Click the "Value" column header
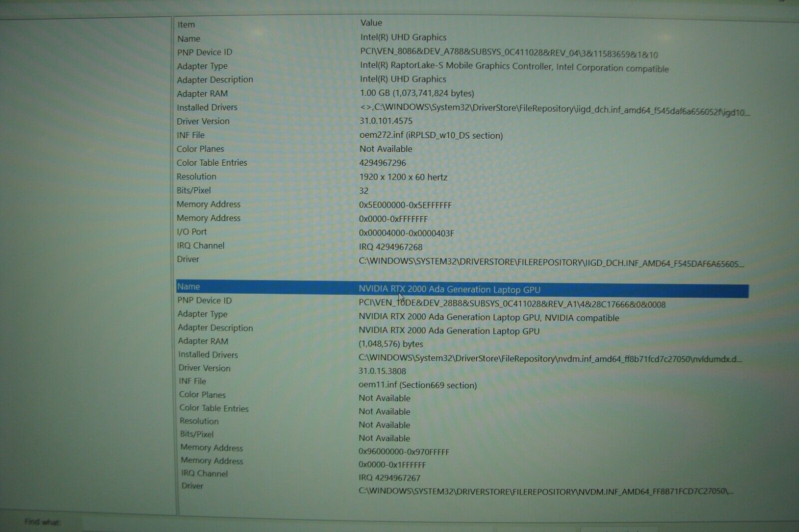The image size is (799, 532). (371, 23)
